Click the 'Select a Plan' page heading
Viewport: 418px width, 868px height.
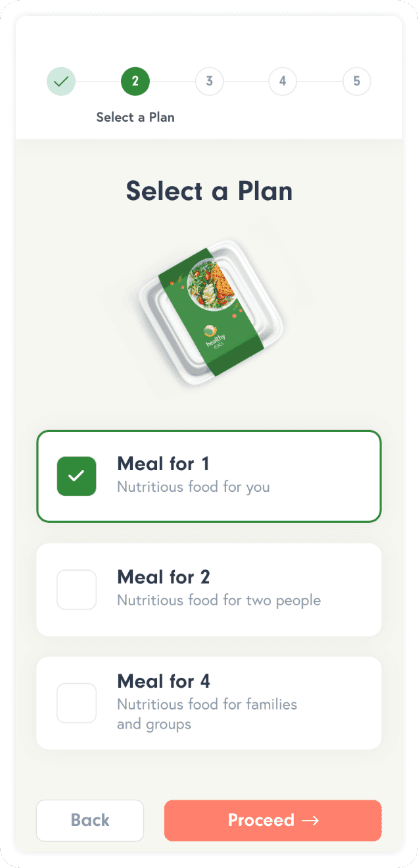point(209,191)
